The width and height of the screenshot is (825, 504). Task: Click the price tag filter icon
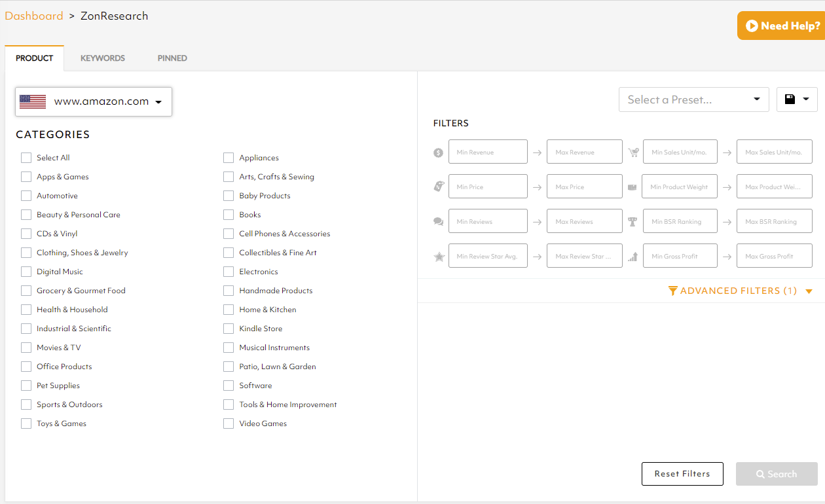coord(438,187)
